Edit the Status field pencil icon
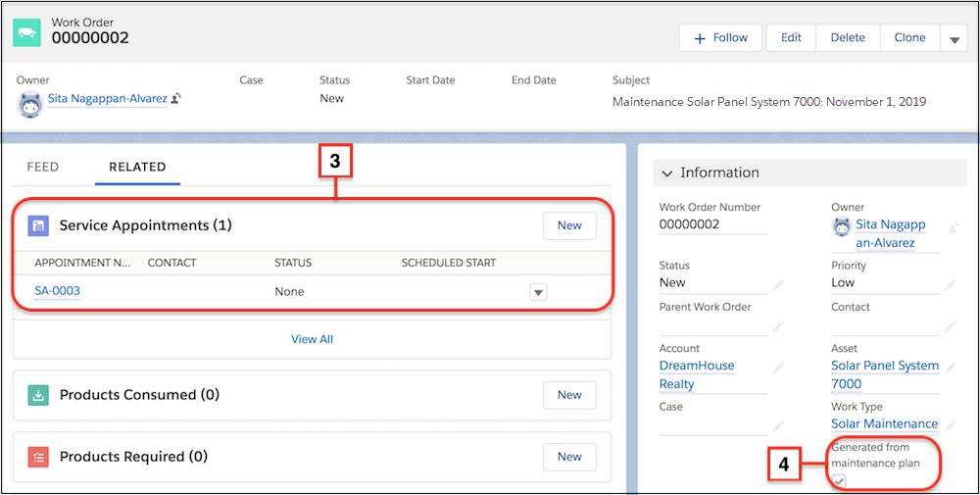The image size is (980, 495). coord(778,285)
